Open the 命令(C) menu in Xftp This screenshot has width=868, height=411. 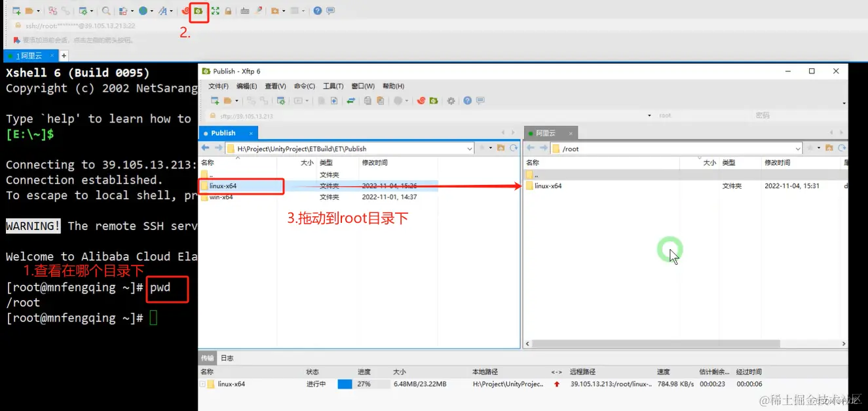click(304, 86)
